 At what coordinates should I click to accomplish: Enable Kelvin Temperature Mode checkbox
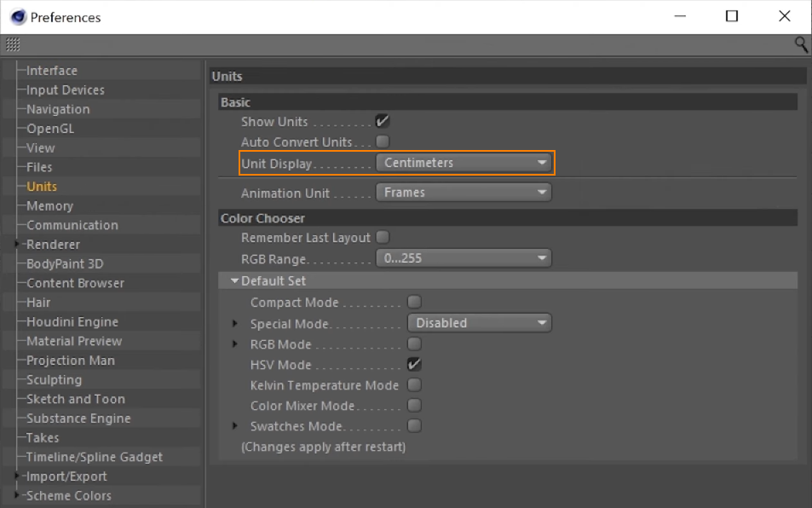click(x=414, y=384)
